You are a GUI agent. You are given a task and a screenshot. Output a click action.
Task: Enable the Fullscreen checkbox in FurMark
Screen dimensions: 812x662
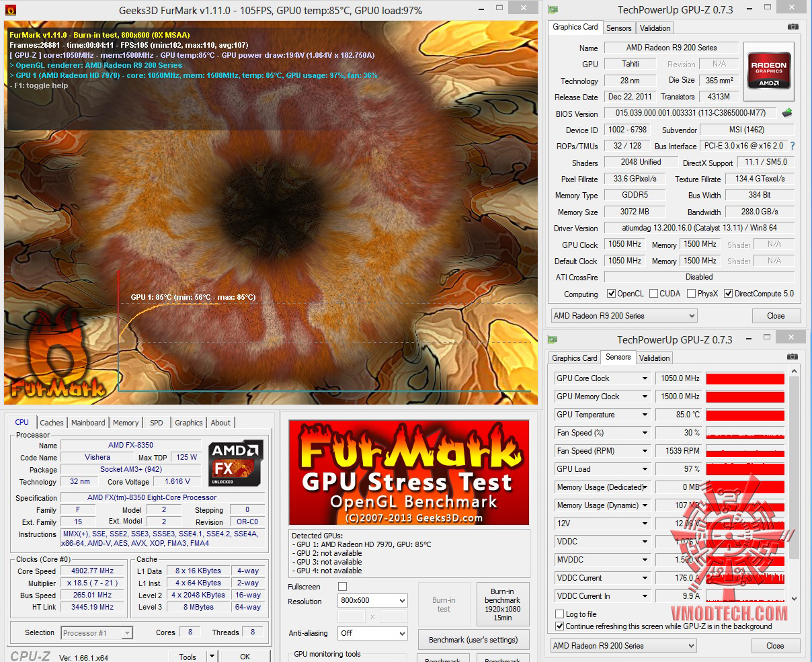click(342, 587)
